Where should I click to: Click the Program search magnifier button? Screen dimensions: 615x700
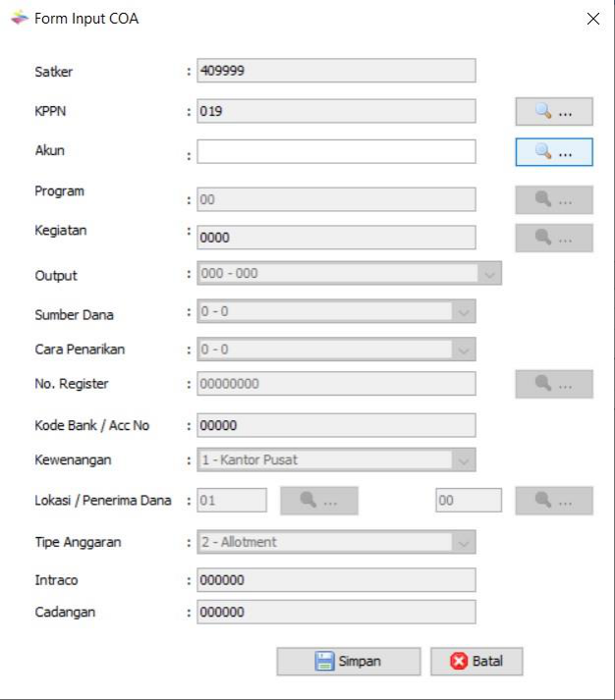pyautogui.click(x=554, y=199)
